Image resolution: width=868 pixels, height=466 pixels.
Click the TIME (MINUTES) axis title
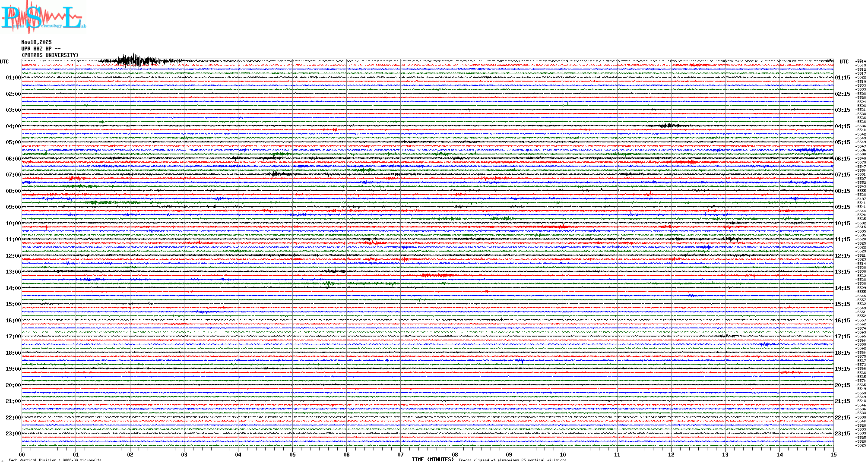pos(433,460)
